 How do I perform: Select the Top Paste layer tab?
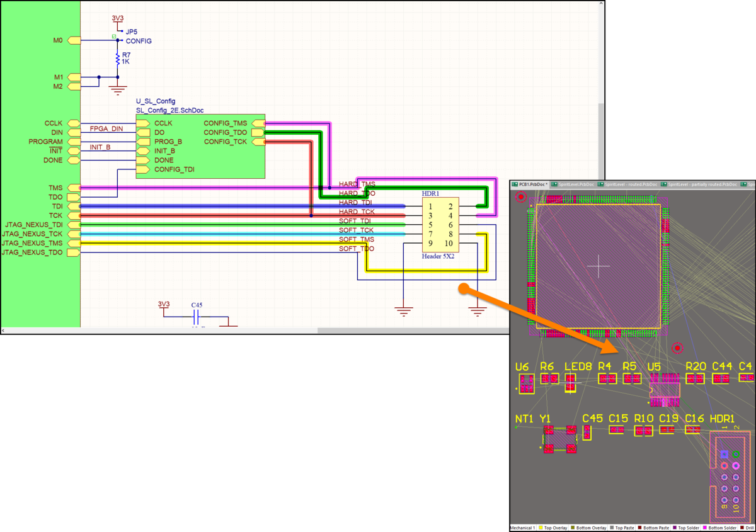pos(622,528)
